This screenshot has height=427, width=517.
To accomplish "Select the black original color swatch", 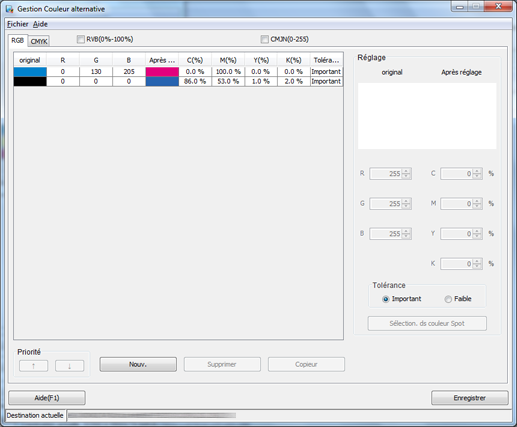I will click(x=30, y=81).
